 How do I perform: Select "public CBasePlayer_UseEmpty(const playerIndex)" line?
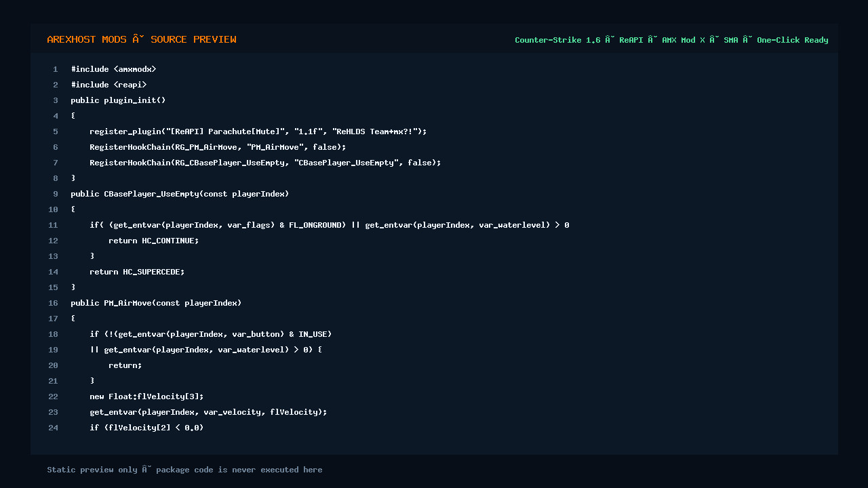coord(180,194)
